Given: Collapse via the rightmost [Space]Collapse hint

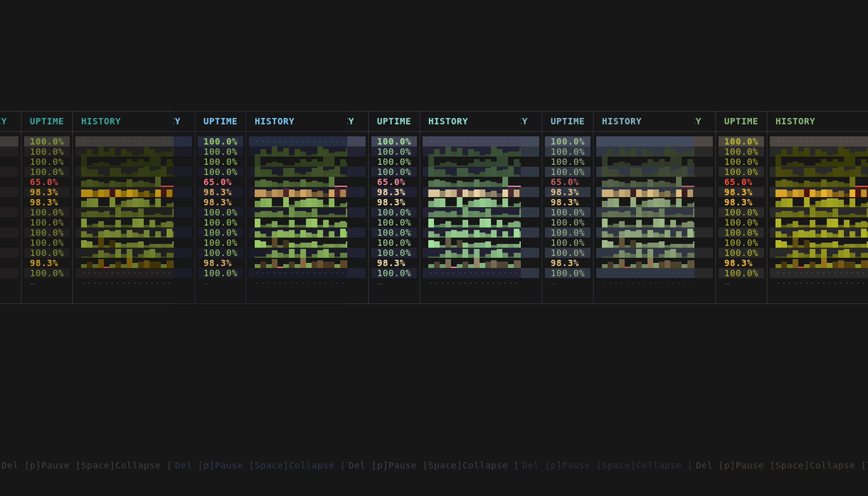Looking at the screenshot, I should pyautogui.click(x=813, y=466).
